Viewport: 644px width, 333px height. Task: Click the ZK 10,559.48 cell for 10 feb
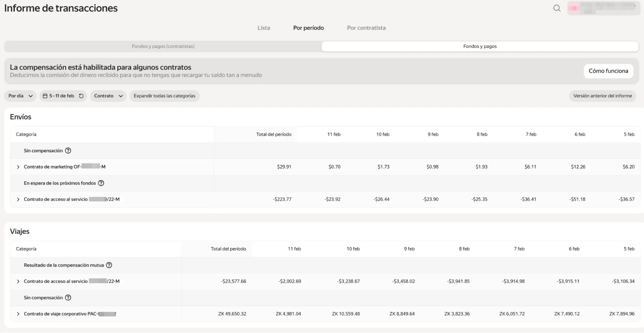click(x=346, y=314)
